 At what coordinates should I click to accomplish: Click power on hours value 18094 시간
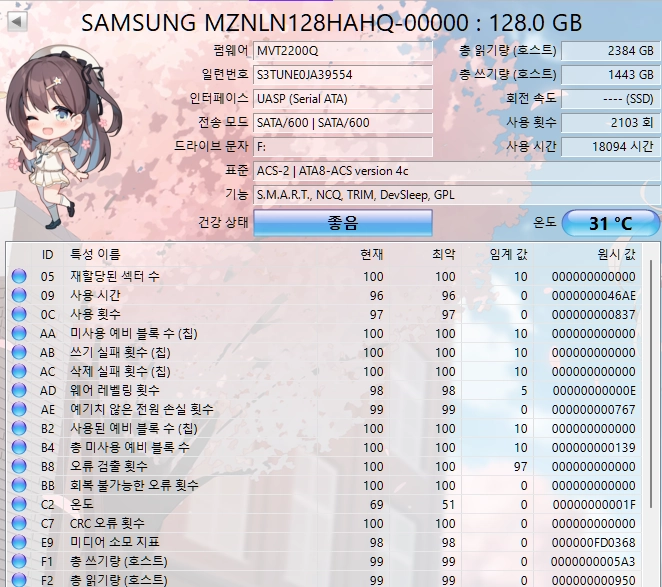pos(610,147)
